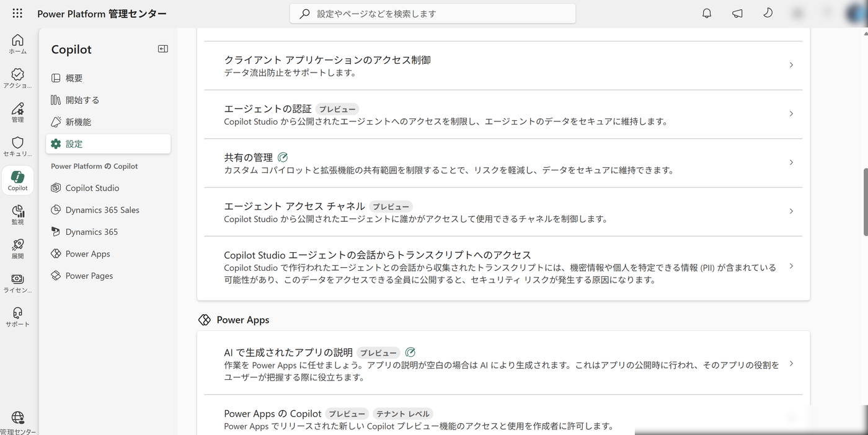Open the エージェントの認証 setting
The height and width of the screenshot is (435, 868).
(503, 114)
